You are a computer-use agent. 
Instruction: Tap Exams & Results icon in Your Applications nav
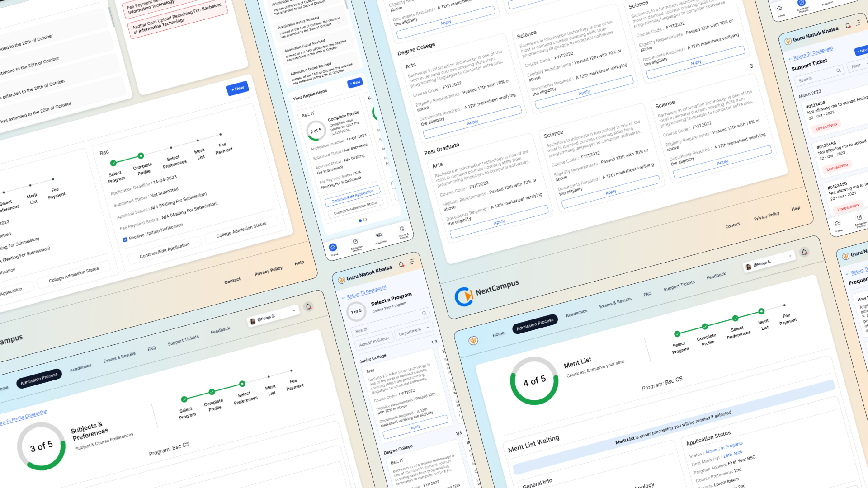coord(402,229)
